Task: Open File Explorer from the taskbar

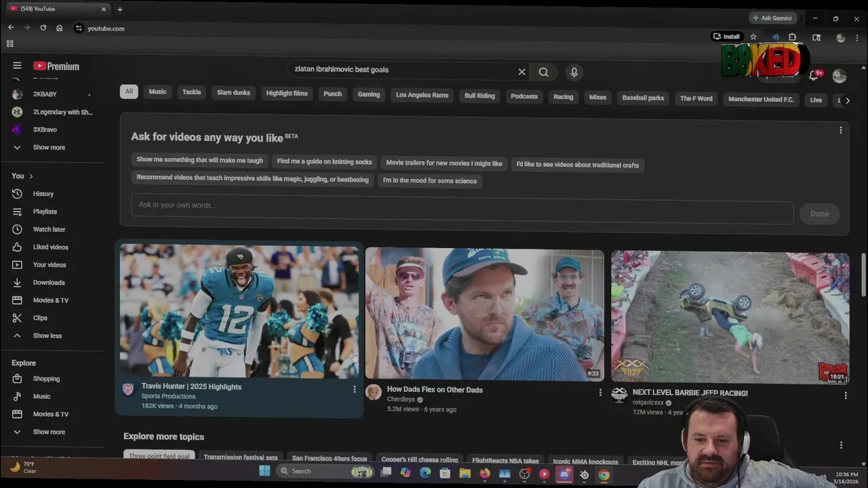Action: click(x=465, y=474)
